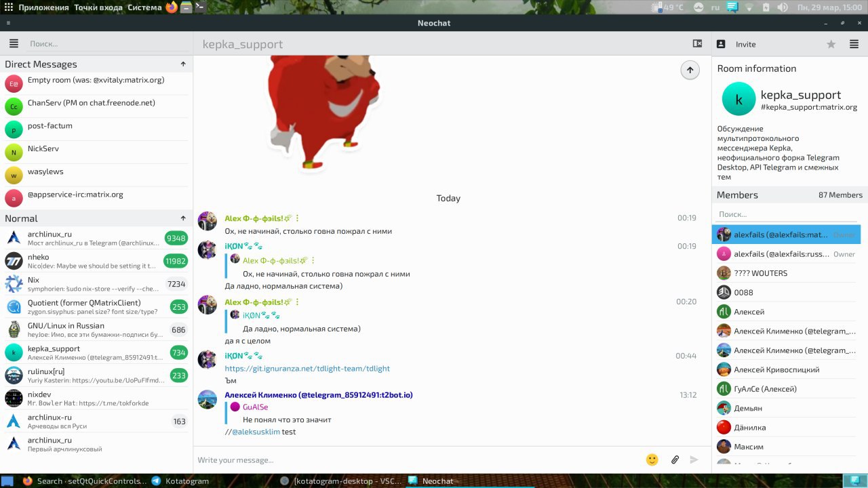
Task: Jump to older messages with up-arrow button
Action: [x=690, y=70]
